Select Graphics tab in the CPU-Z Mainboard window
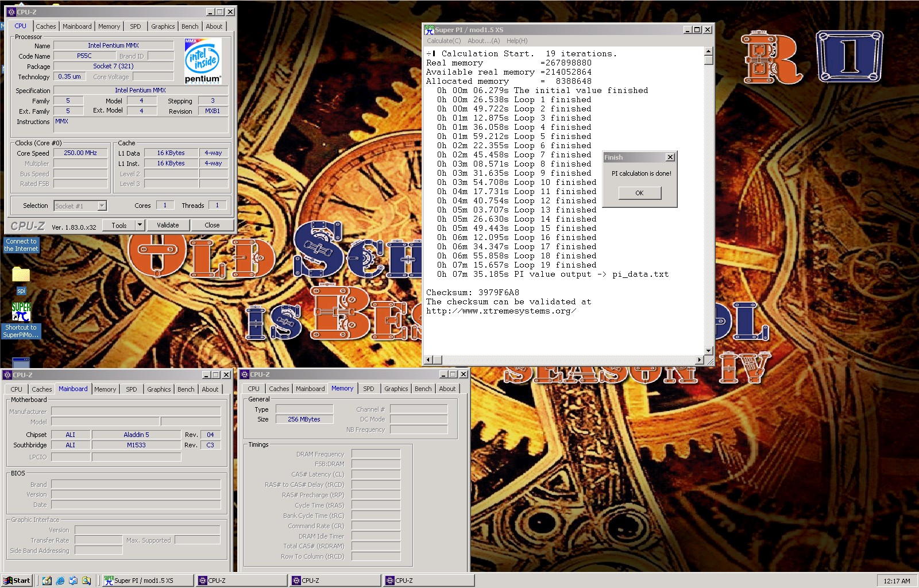Screen dimensions: 919x588 pos(159,389)
